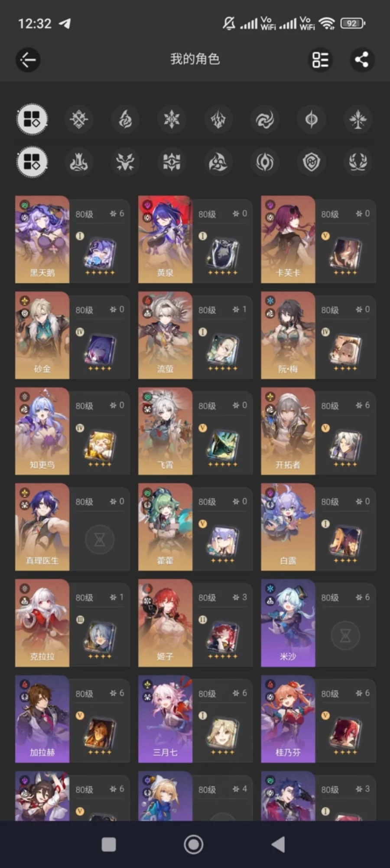Filter by the snowflake ice element icon
Image resolution: width=390 pixels, height=868 pixels.
click(x=172, y=119)
